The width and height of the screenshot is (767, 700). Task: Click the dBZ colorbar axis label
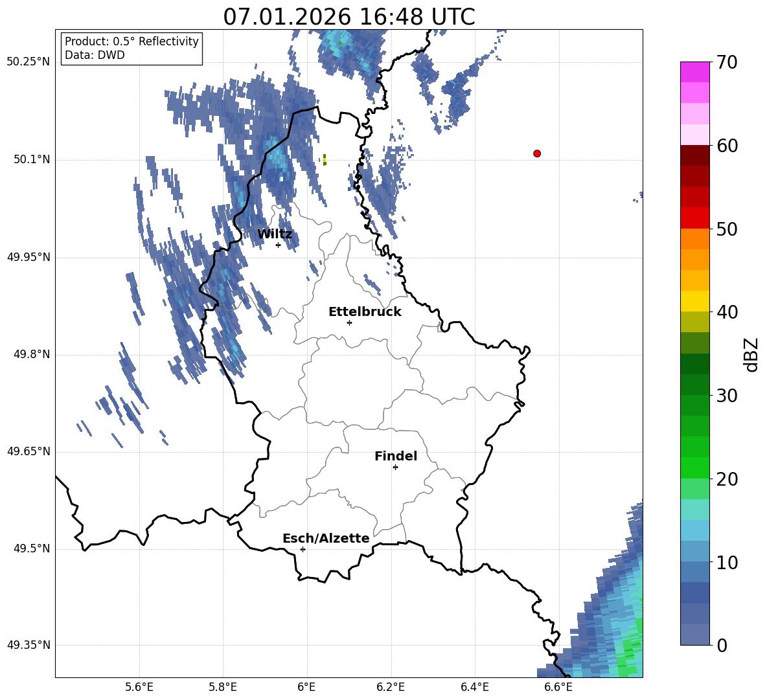[751, 354]
